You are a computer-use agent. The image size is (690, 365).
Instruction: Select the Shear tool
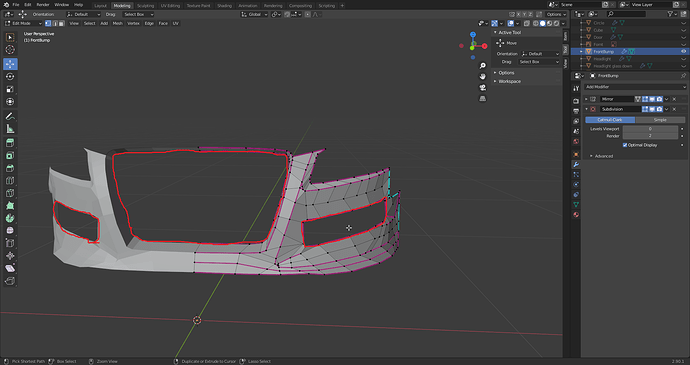pyautogui.click(x=10, y=268)
